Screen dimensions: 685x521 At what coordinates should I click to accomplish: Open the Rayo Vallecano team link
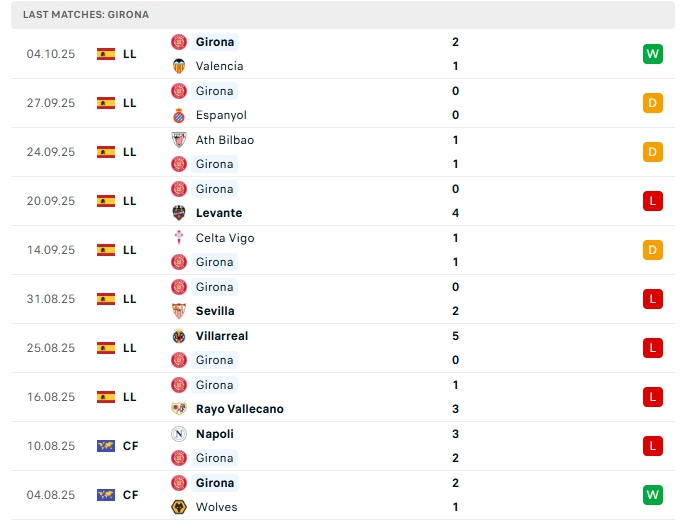point(239,409)
